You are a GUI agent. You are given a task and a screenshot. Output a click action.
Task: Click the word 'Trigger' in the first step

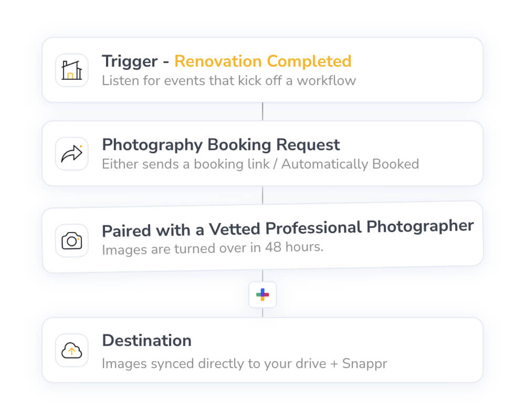click(x=129, y=61)
